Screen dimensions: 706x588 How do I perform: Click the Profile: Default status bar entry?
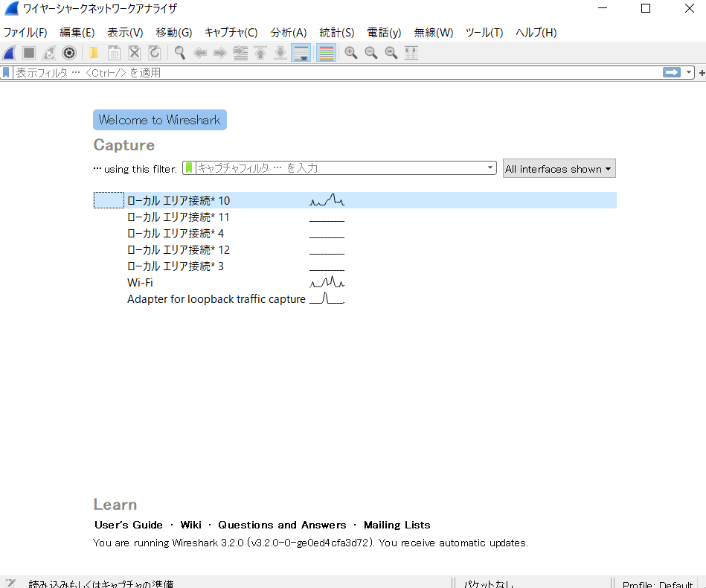click(658, 584)
